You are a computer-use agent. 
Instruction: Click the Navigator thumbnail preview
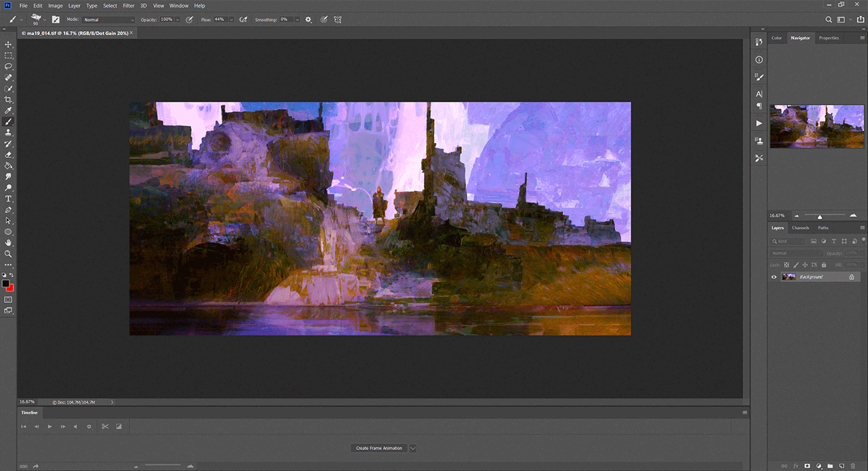(817, 126)
